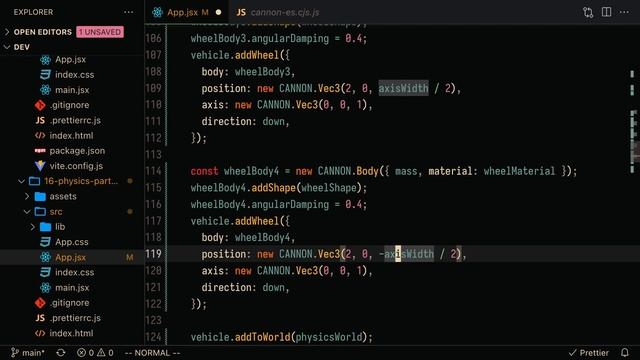Split the editor to the right
640x360 pixels.
click(x=607, y=12)
